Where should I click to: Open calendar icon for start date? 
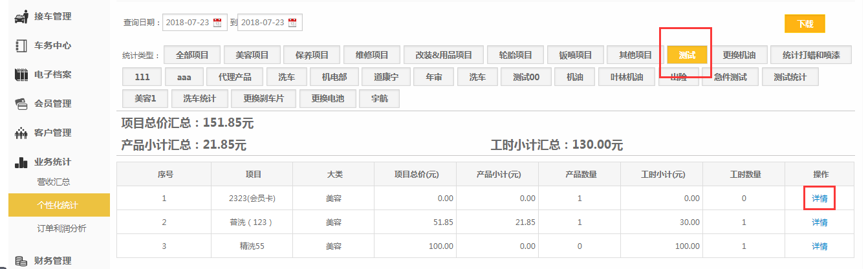217,23
